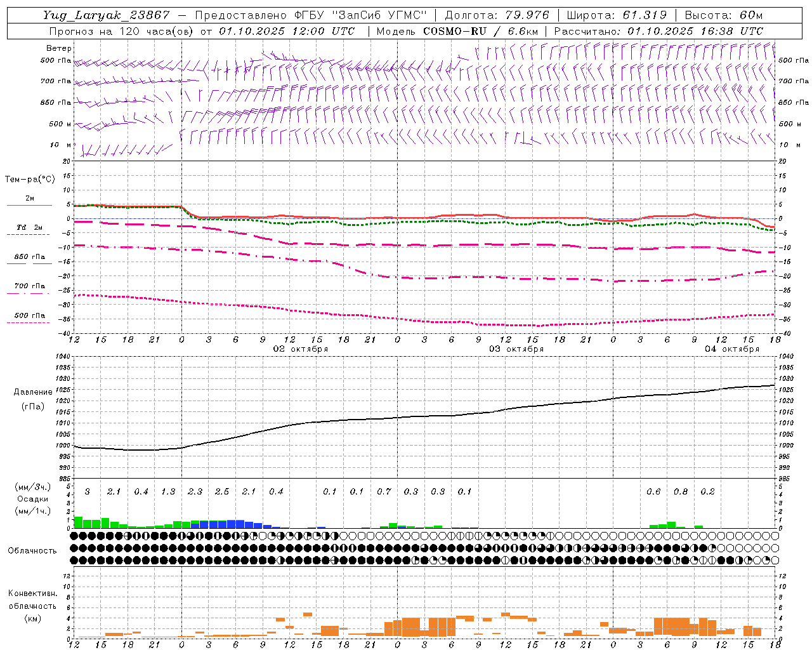The height and width of the screenshot is (650, 812).
Task: Click the "Облачность" cloud cover label
Action: coord(32,551)
